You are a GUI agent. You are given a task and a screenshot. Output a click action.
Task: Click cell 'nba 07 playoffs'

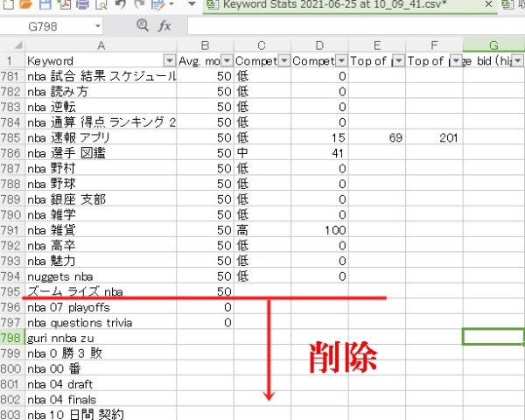click(101, 307)
